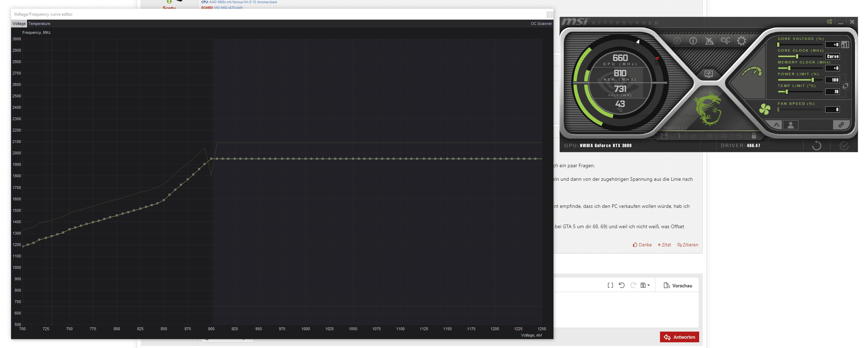
Task: Select profile slot 5 in Afterburner
Action: coord(739,136)
